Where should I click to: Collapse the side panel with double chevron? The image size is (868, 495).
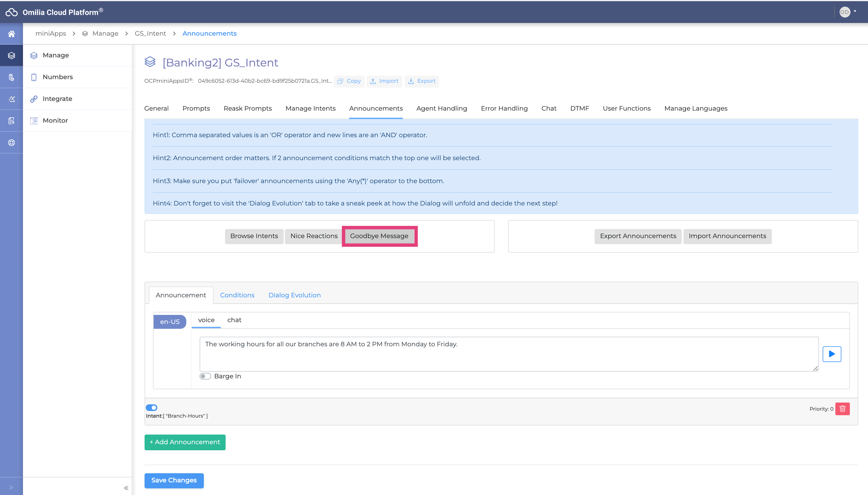click(x=126, y=488)
